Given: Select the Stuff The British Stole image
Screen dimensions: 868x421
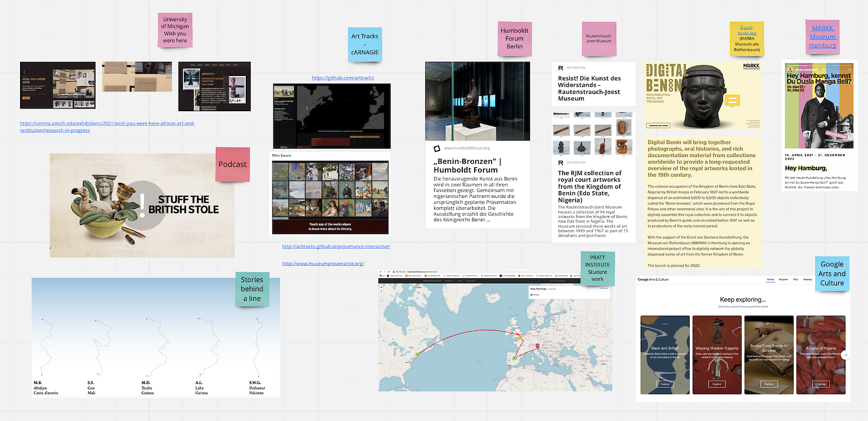Looking at the screenshot, I should pyautogui.click(x=142, y=205).
